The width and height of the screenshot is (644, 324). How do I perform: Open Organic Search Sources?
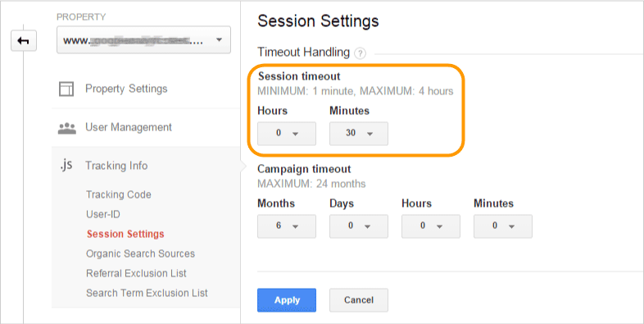coord(140,253)
